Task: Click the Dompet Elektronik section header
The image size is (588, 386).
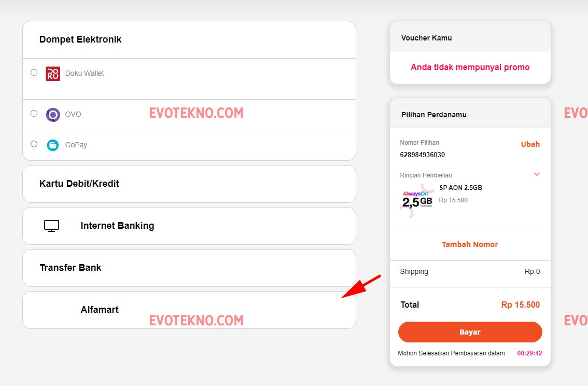Action: click(x=80, y=39)
